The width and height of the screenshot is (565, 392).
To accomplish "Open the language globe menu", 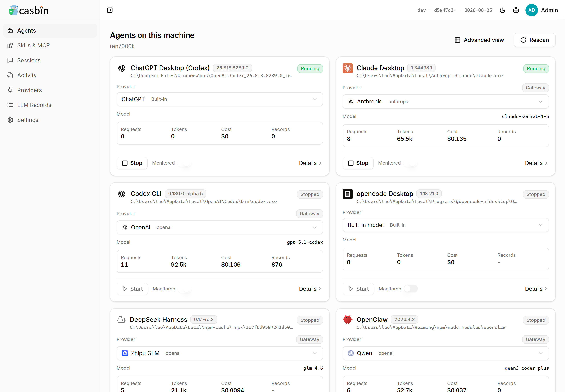I will (516, 10).
